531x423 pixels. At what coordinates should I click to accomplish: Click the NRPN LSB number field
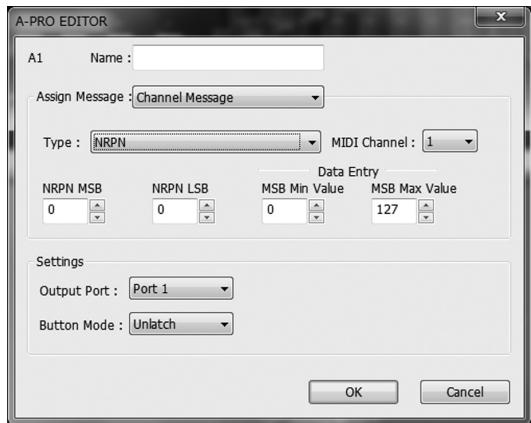(x=175, y=211)
